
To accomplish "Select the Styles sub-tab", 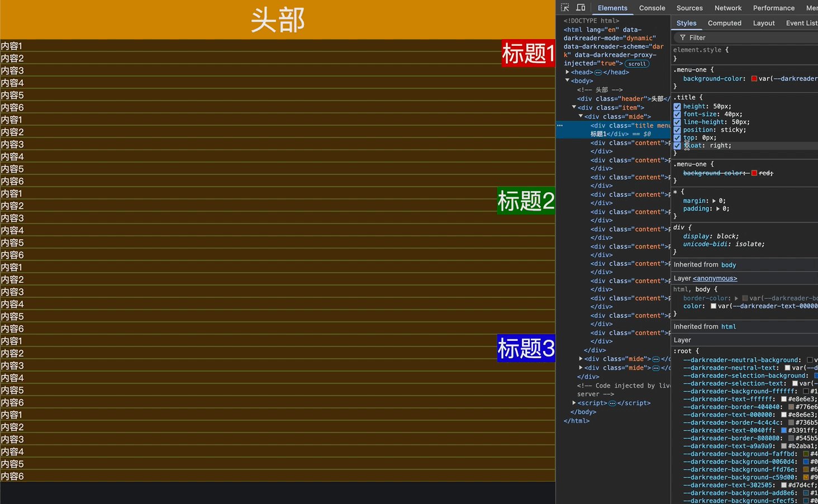I will (686, 23).
